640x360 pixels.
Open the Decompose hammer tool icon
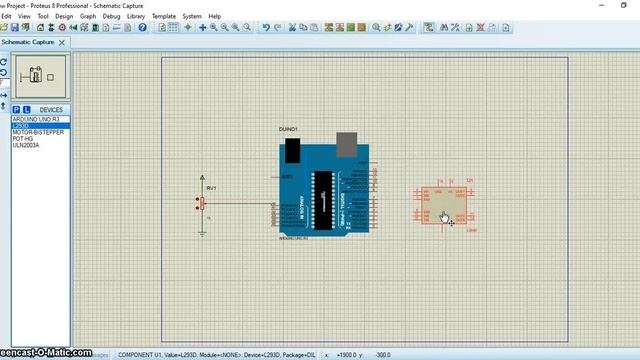click(x=409, y=27)
